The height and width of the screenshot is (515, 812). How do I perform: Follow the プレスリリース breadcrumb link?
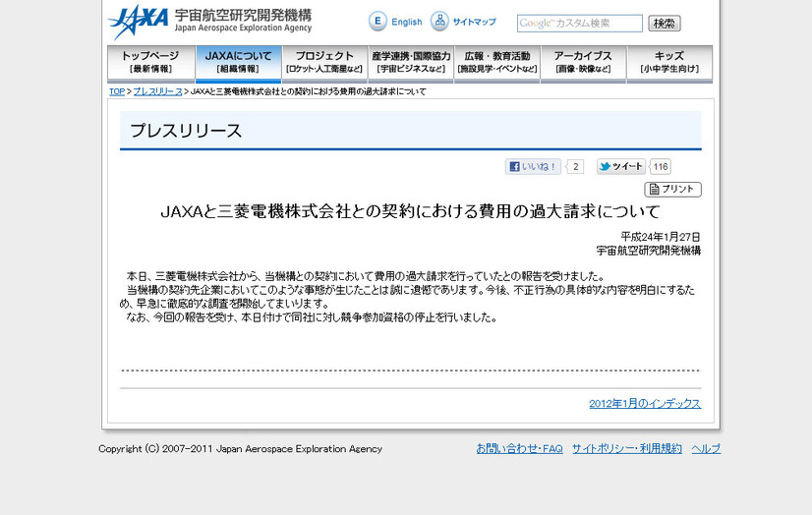click(x=158, y=91)
